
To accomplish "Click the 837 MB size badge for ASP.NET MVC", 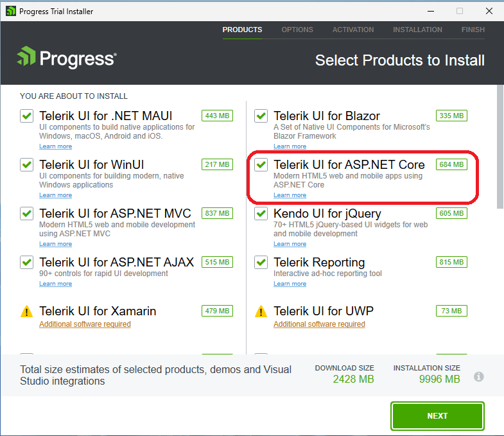I will (x=217, y=213).
